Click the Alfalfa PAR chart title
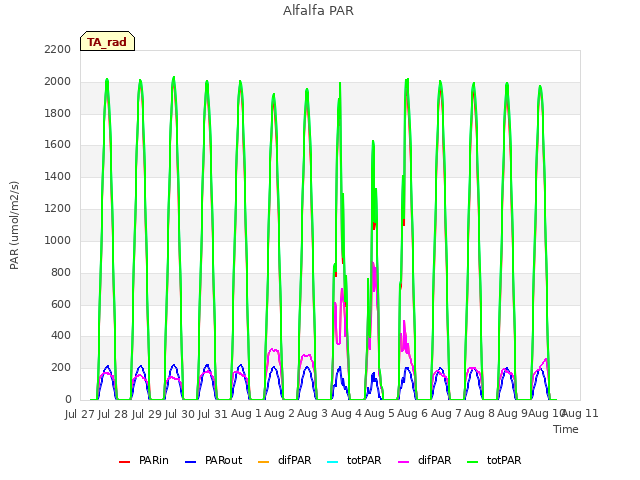Viewport: 640px width, 480px height. tap(318, 11)
